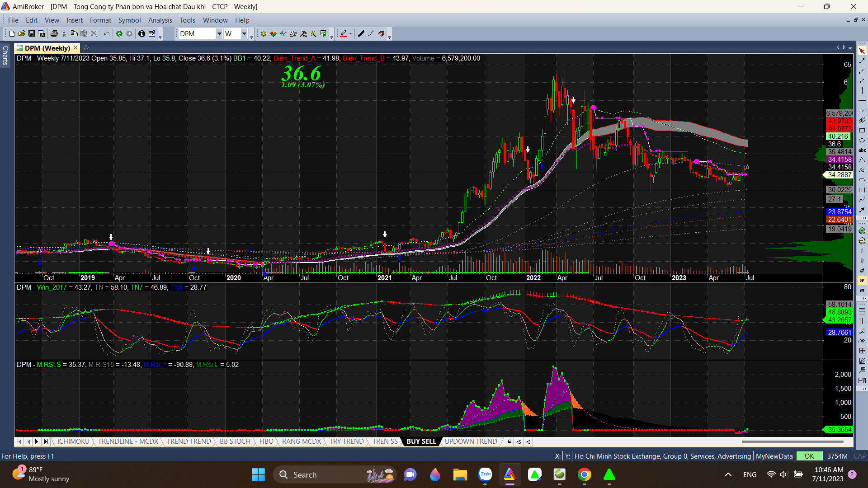Expand the color pen dropdown arrow

350,34
